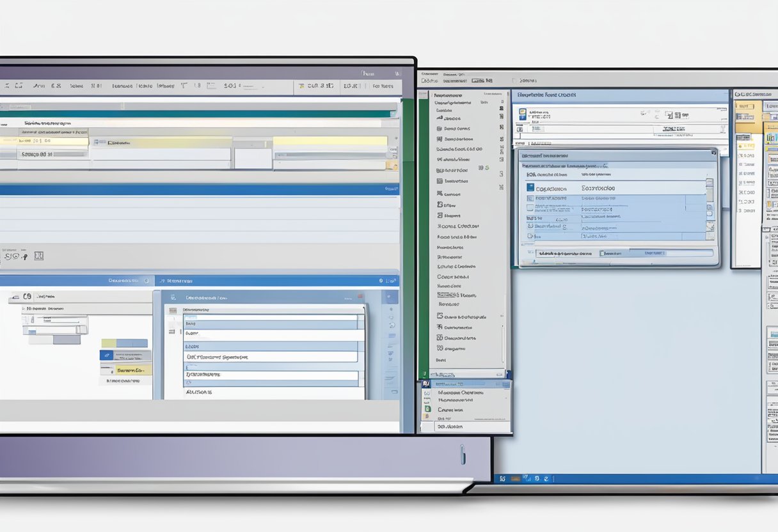This screenshot has width=778, height=532.
Task: Toggle the checkbox in the dialog's bottom bar
Action: coord(603,253)
